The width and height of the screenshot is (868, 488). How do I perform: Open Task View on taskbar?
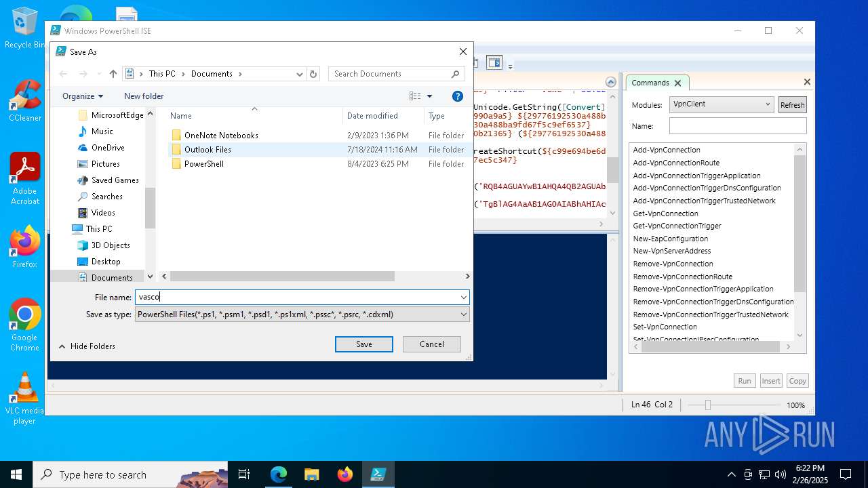244,474
